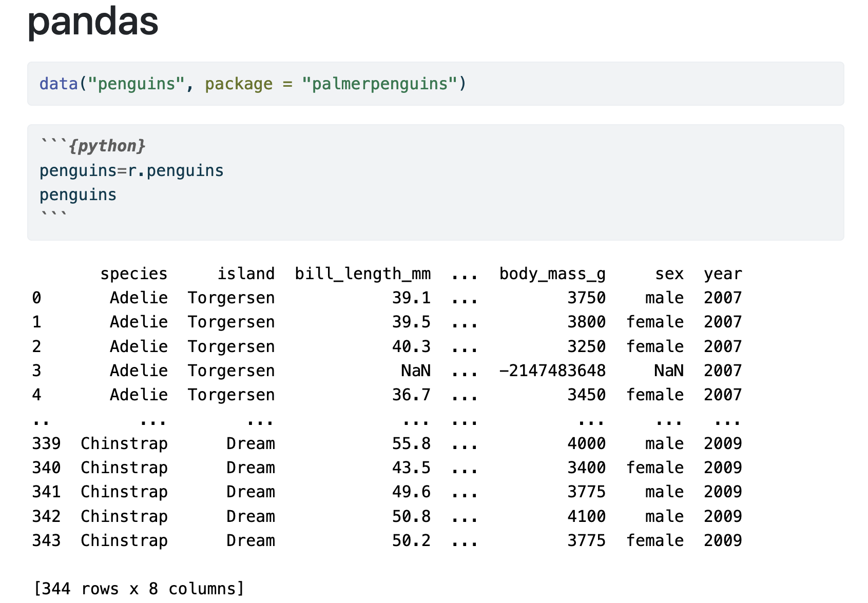Click the "package" argument in R code
The width and height of the screenshot is (868, 603).
click(x=239, y=84)
